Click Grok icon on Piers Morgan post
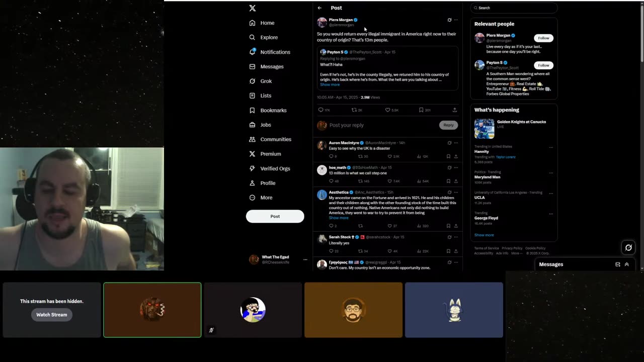This screenshot has height=362, width=644. pos(449,20)
